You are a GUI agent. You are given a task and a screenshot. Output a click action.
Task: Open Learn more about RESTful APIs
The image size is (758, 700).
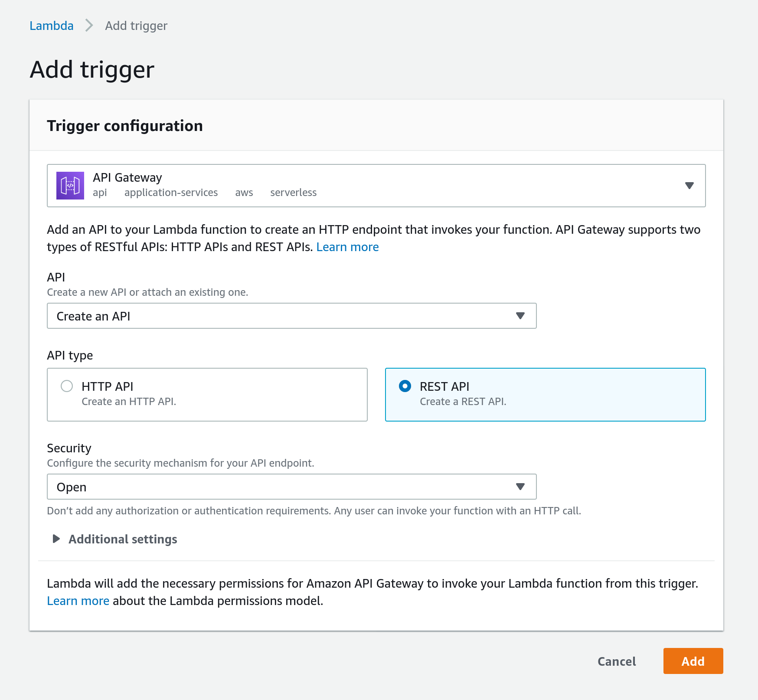point(347,247)
